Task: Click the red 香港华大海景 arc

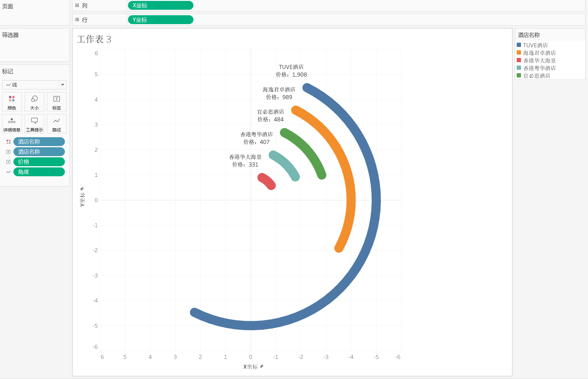Action: pyautogui.click(x=267, y=181)
